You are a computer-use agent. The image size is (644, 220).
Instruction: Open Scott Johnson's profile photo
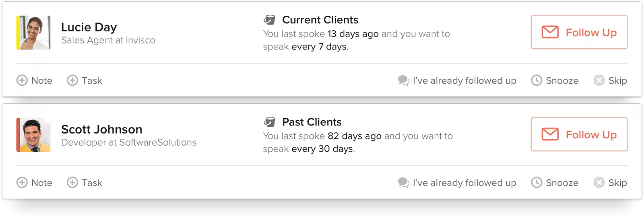[x=34, y=135]
